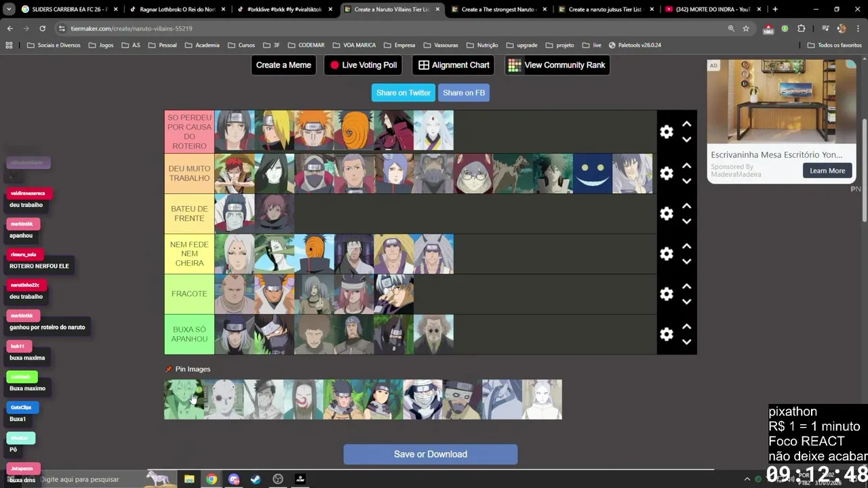Image resolution: width=868 pixels, height=488 pixels.
Task: Bookmark this page with the star icon
Action: (x=746, y=28)
